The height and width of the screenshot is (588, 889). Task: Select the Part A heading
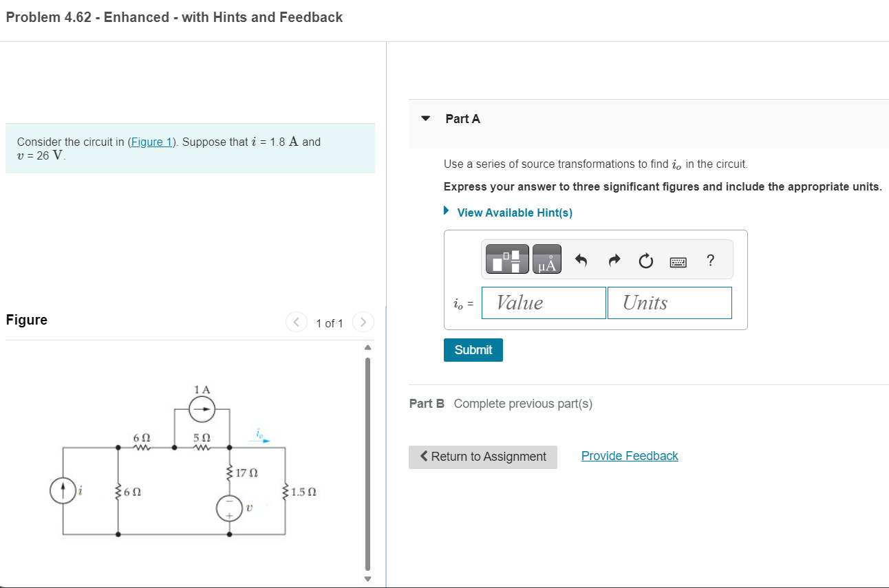462,118
